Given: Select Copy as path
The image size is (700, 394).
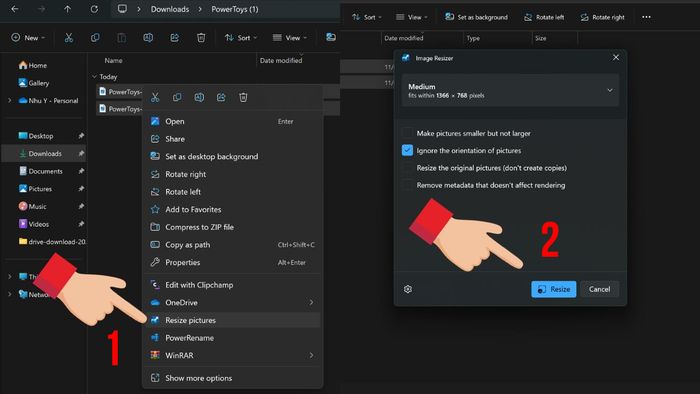Looking at the screenshot, I should [233, 245].
